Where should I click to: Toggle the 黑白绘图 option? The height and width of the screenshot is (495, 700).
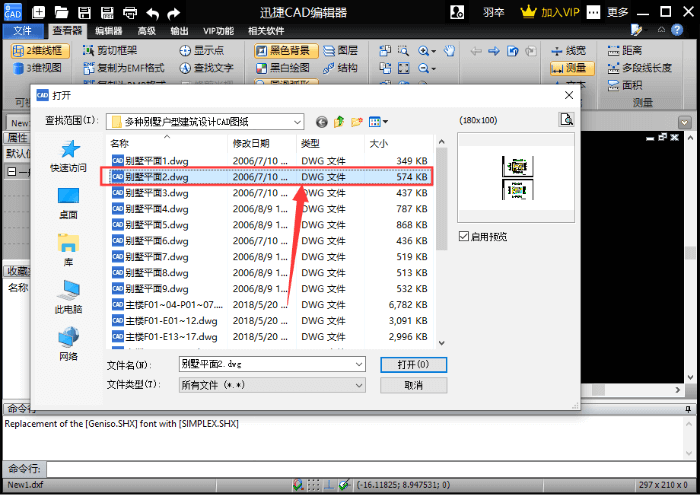tap(283, 68)
